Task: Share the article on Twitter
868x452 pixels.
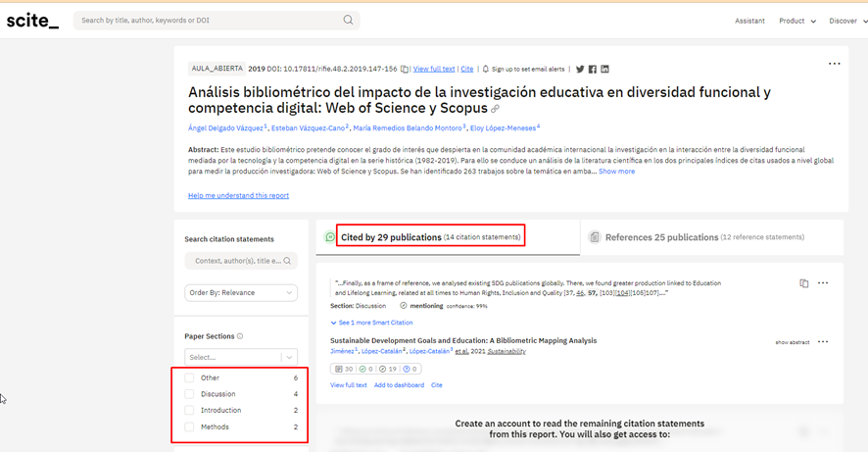Action: [x=580, y=70]
